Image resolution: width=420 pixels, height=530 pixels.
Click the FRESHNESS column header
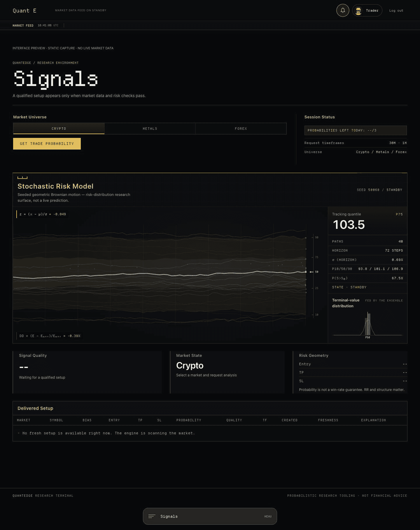tap(328, 420)
